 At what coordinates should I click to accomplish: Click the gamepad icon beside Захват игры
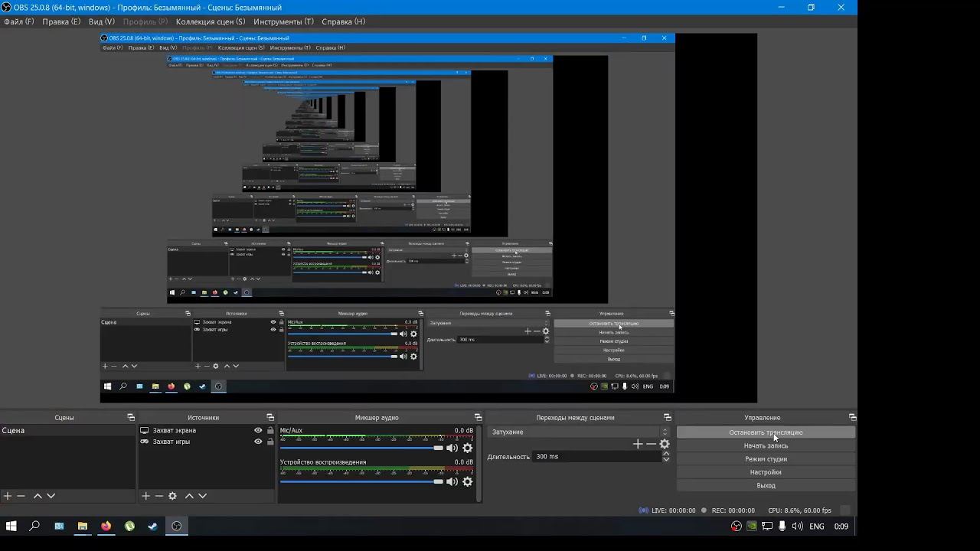click(x=145, y=442)
